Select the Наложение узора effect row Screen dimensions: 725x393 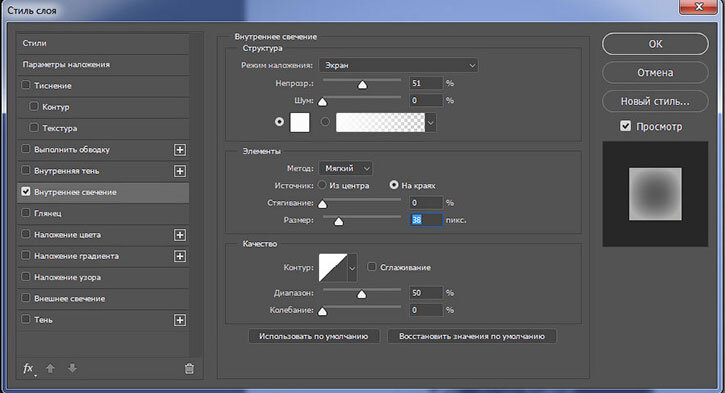click(x=103, y=277)
